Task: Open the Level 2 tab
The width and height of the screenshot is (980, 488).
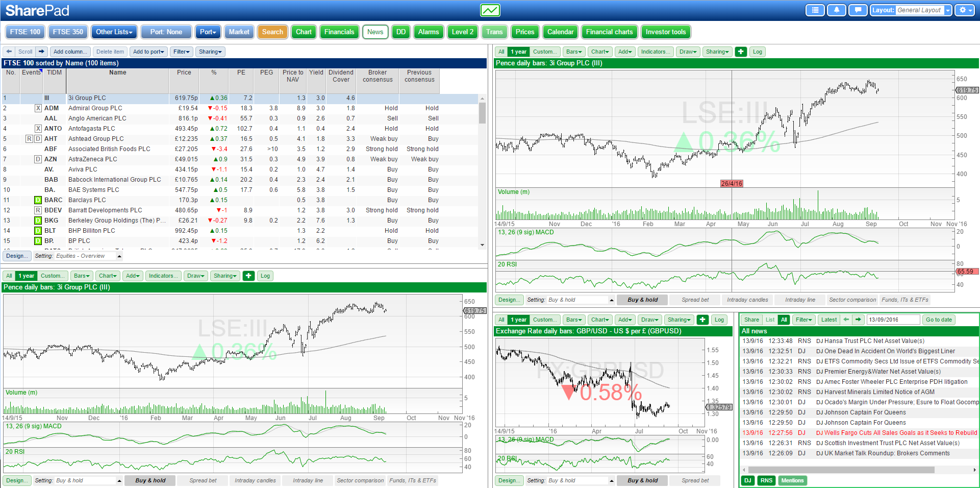Action: pos(463,32)
